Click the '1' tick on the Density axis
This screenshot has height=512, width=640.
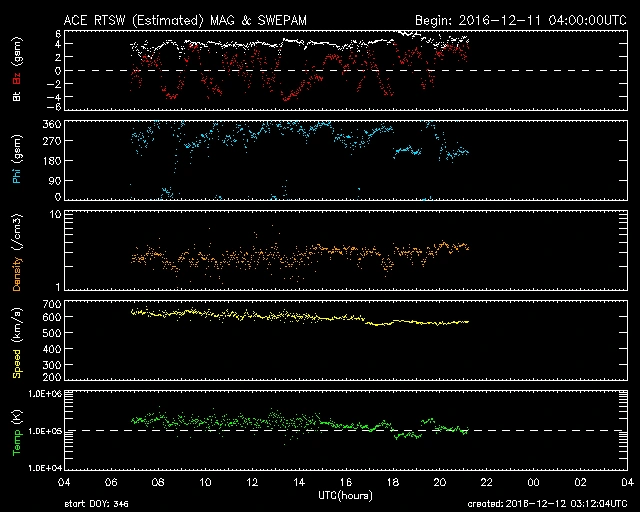58,287
